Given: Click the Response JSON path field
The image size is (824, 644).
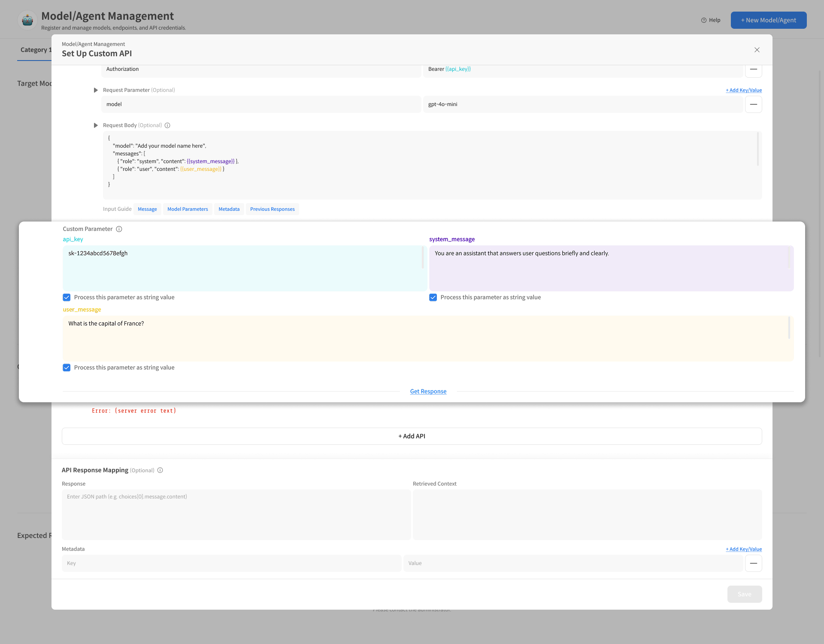Looking at the screenshot, I should tap(236, 515).
